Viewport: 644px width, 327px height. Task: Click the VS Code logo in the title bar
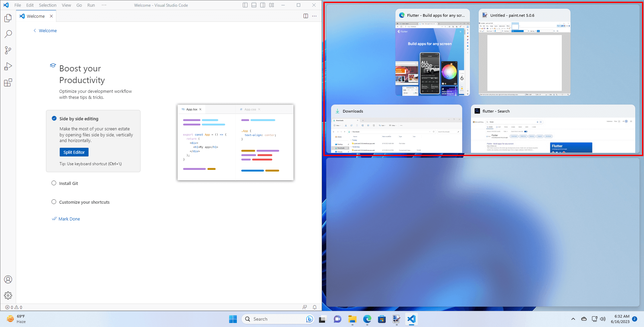point(6,5)
